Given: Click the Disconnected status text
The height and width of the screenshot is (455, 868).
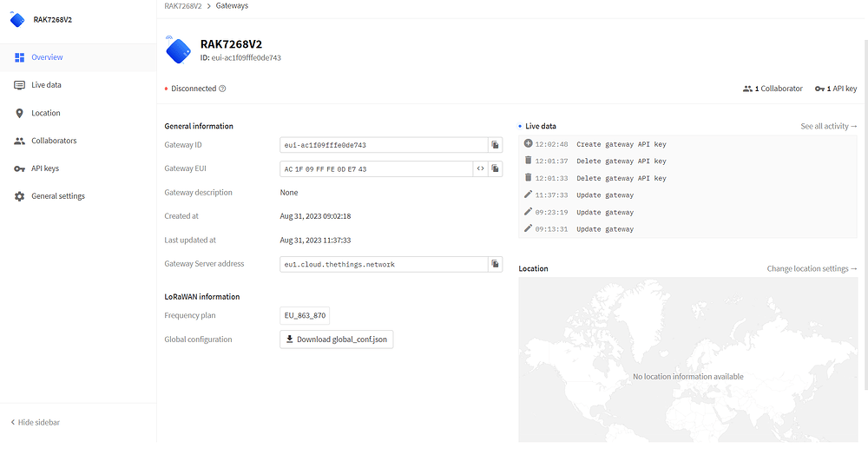Looking at the screenshot, I should tap(194, 89).
